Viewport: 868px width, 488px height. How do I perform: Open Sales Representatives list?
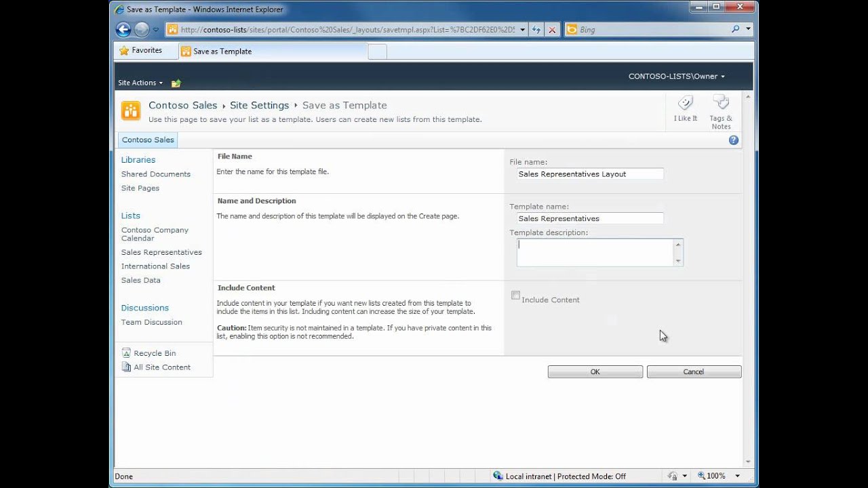tap(161, 252)
